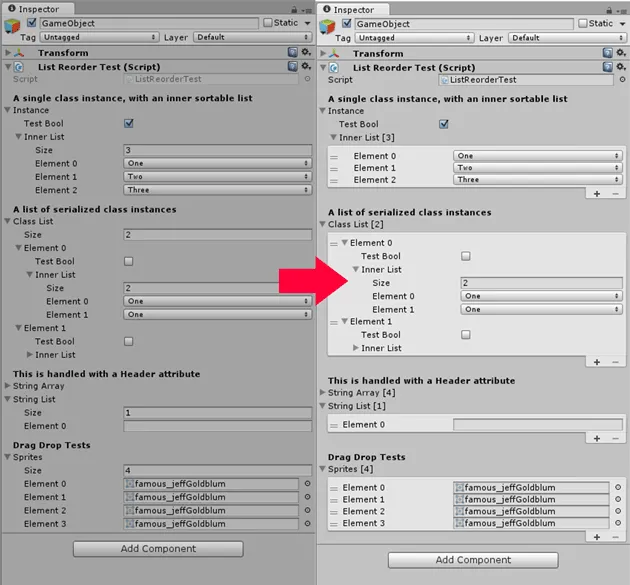
Task: Click minus icon under right Class List [2]
Action: [616, 362]
